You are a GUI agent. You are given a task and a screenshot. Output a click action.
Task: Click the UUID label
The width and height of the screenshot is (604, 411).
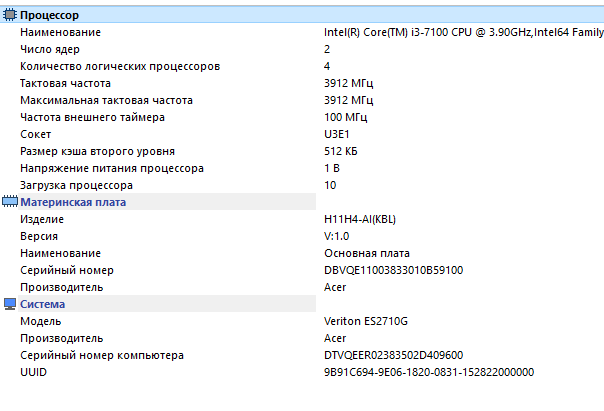click(x=33, y=372)
